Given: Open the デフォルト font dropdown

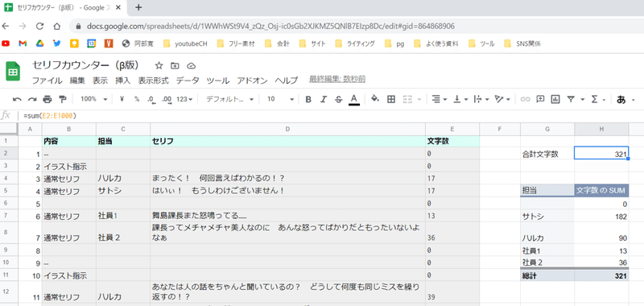Looking at the screenshot, I should [229, 99].
